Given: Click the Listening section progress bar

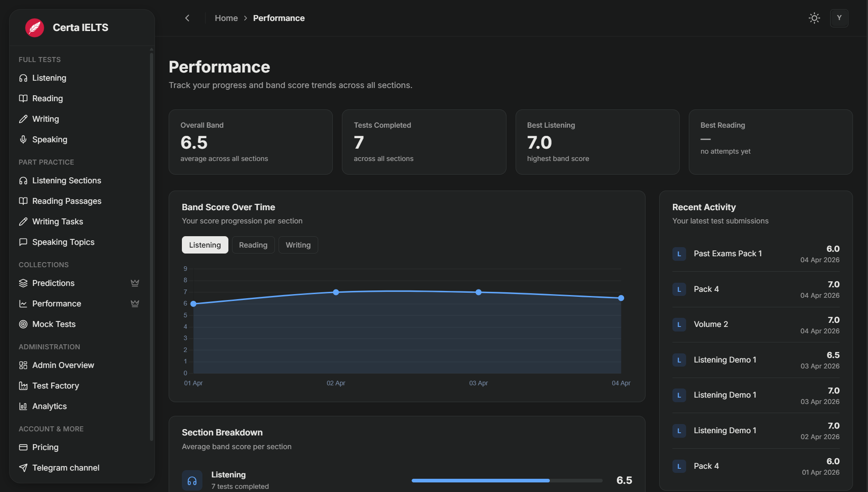Looking at the screenshot, I should click(x=507, y=481).
